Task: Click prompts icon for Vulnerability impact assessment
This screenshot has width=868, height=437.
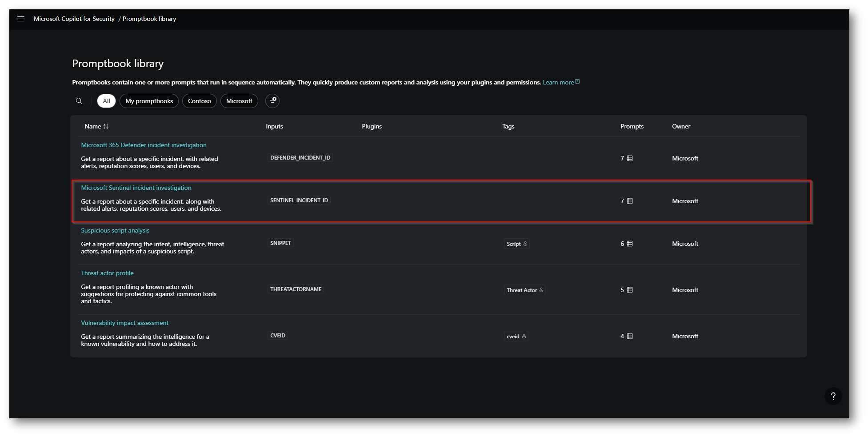Action: 630,337
